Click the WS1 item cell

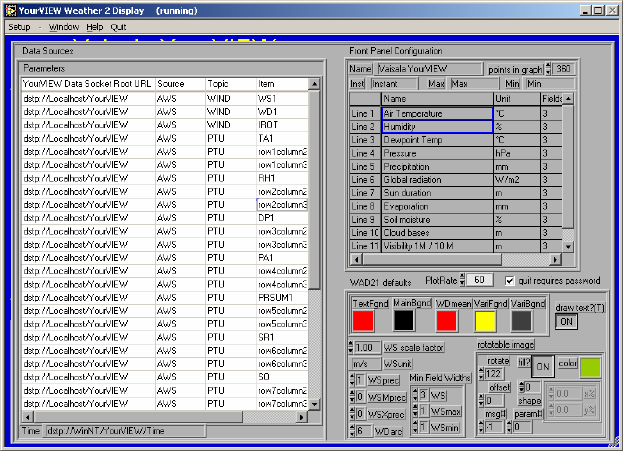[282, 99]
